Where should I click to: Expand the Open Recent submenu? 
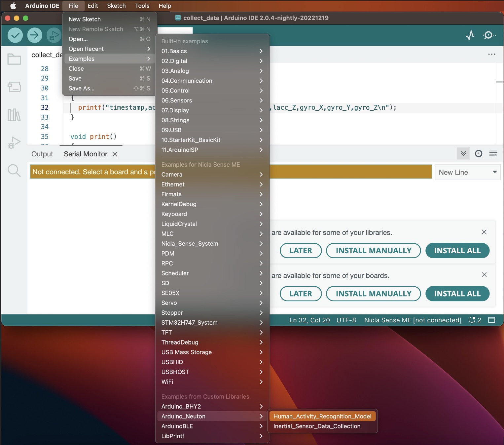pyautogui.click(x=109, y=49)
